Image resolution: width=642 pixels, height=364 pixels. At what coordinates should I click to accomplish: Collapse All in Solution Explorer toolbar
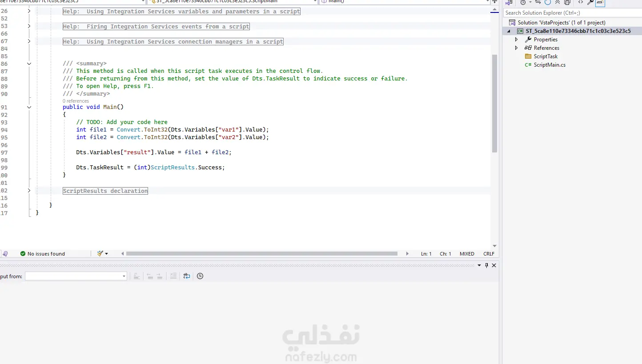click(558, 2)
